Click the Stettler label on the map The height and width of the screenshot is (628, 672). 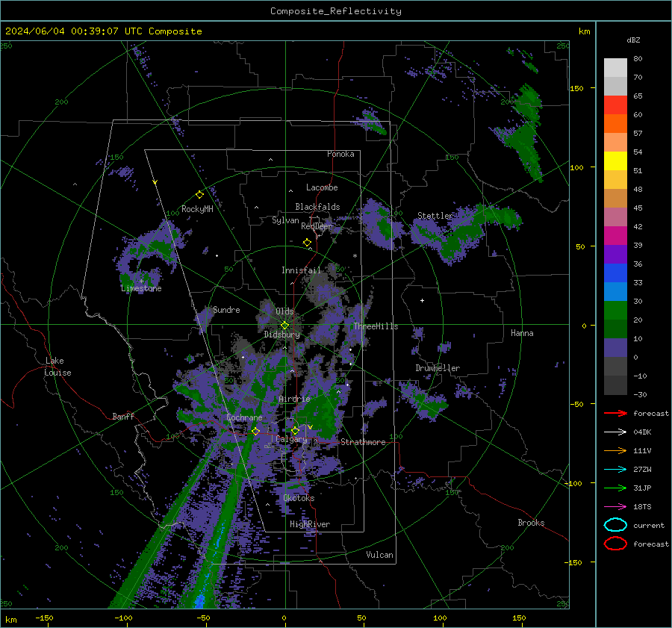(x=435, y=216)
